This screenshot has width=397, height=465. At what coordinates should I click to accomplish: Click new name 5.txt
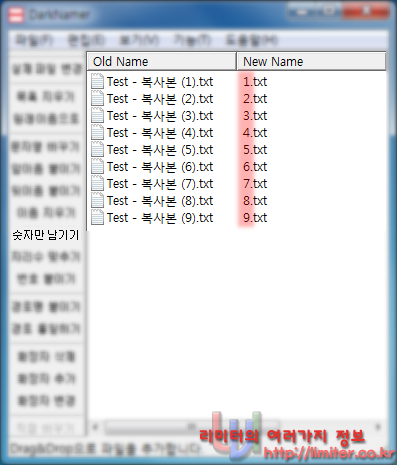(x=255, y=150)
